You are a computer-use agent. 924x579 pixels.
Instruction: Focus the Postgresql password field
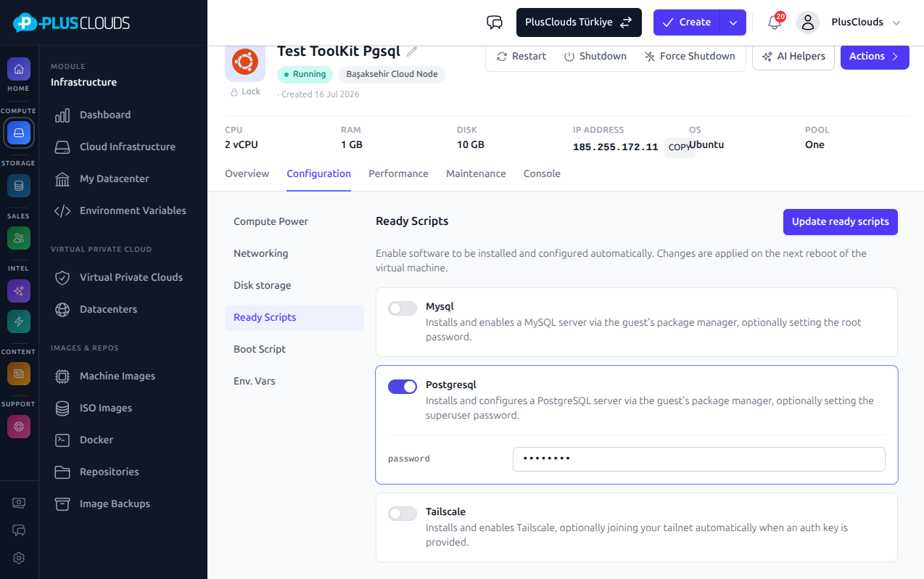coord(699,459)
